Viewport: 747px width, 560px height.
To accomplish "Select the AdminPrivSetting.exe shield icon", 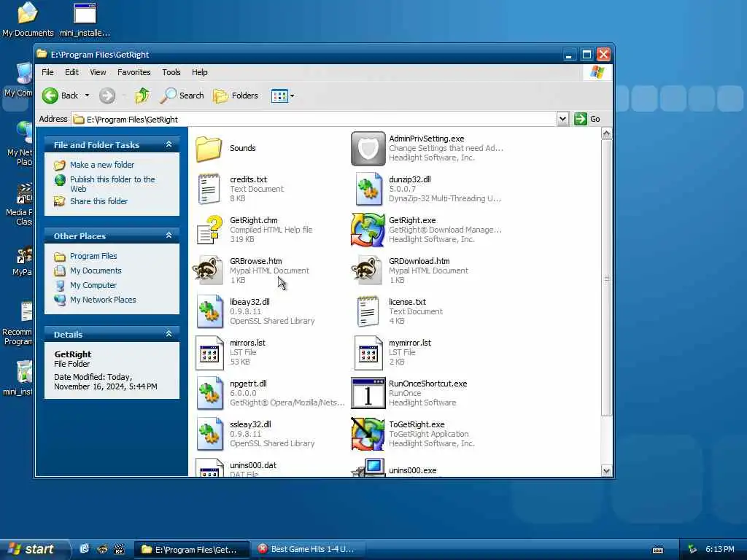I will coord(368,149).
